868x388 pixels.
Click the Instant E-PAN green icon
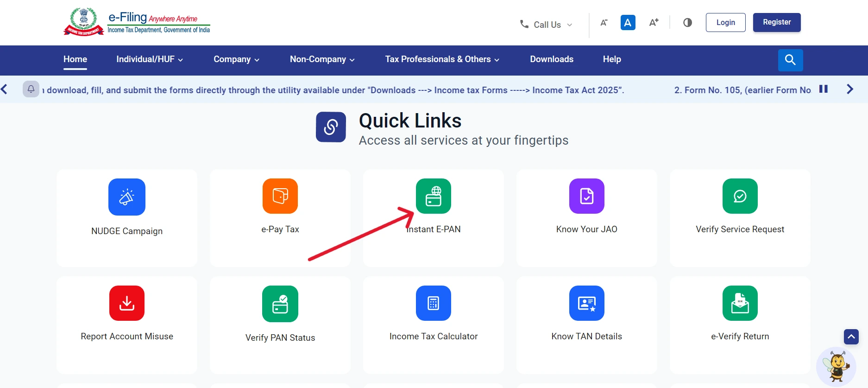[433, 196]
